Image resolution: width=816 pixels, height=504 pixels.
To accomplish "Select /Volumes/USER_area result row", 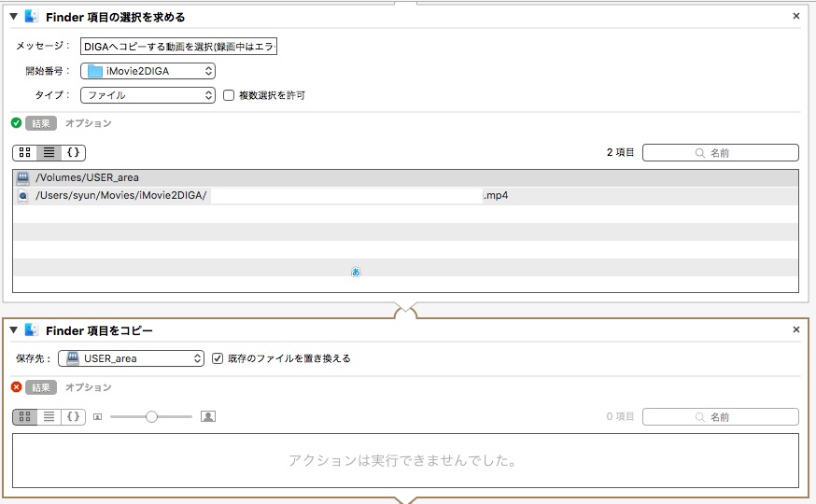I will pos(405,178).
